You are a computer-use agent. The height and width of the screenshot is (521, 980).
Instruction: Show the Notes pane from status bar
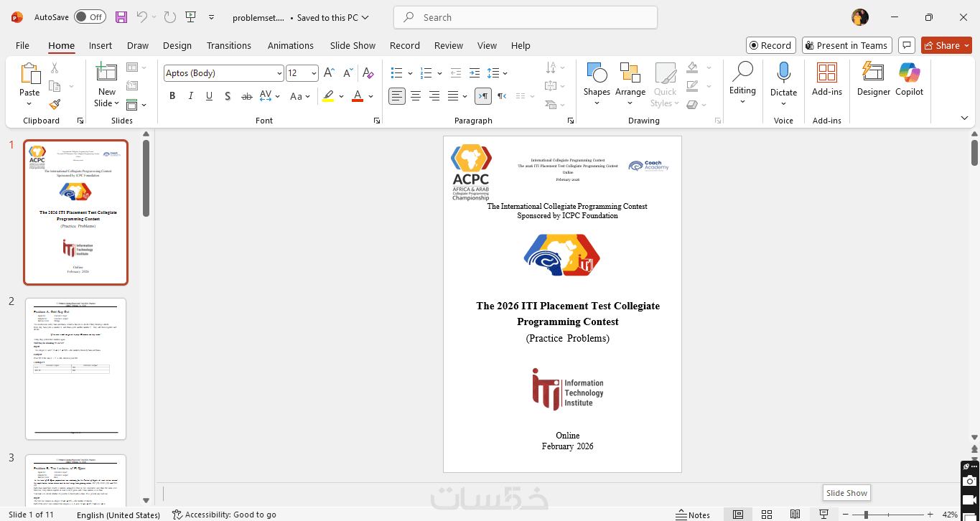pos(693,515)
